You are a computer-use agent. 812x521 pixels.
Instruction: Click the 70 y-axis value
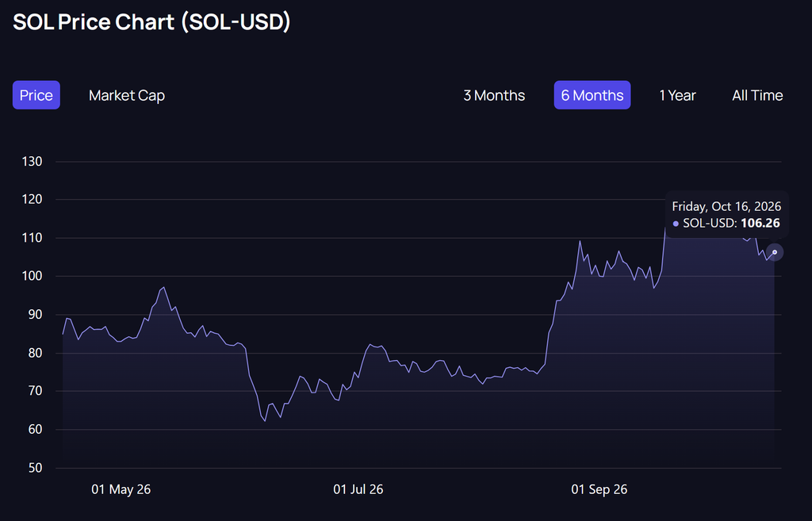(x=35, y=391)
